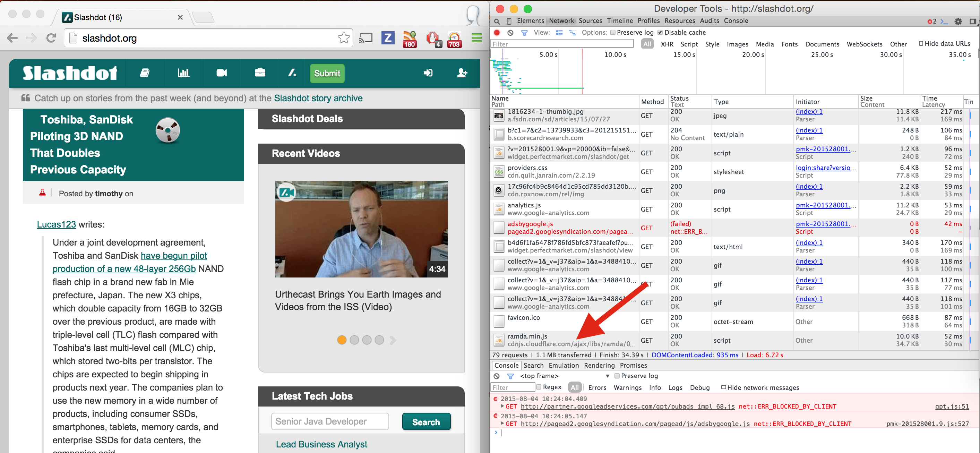980x453 pixels.
Task: Click the Slashdot video camera nav icon
Action: click(x=221, y=73)
